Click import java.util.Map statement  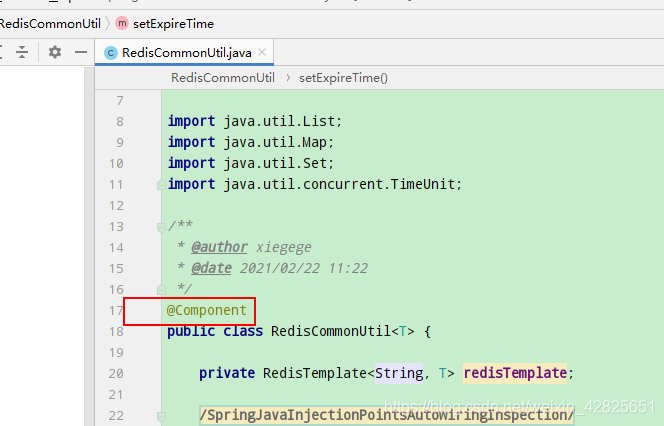[x=251, y=142]
